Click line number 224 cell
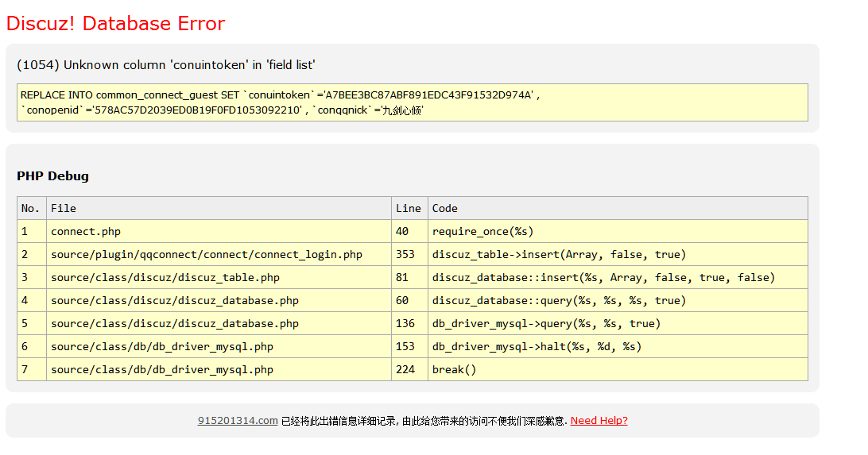868x455 pixels. (x=405, y=369)
